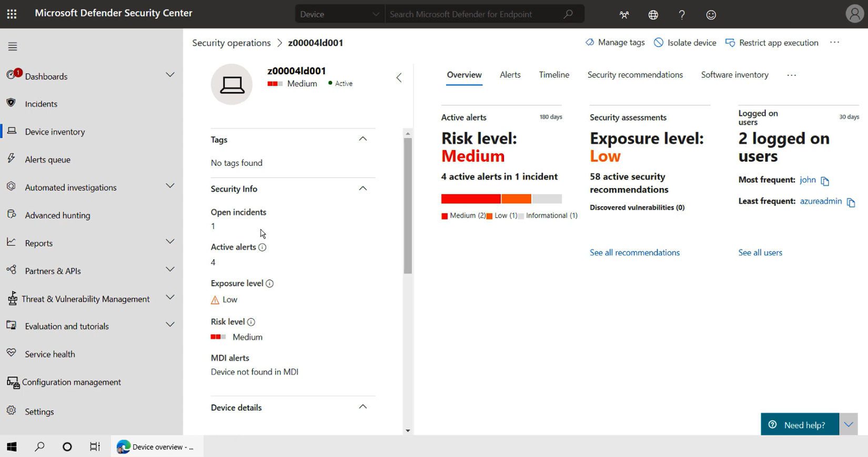This screenshot has width=868, height=457.
Task: Expand Partners & APIs chevron
Action: (x=170, y=269)
